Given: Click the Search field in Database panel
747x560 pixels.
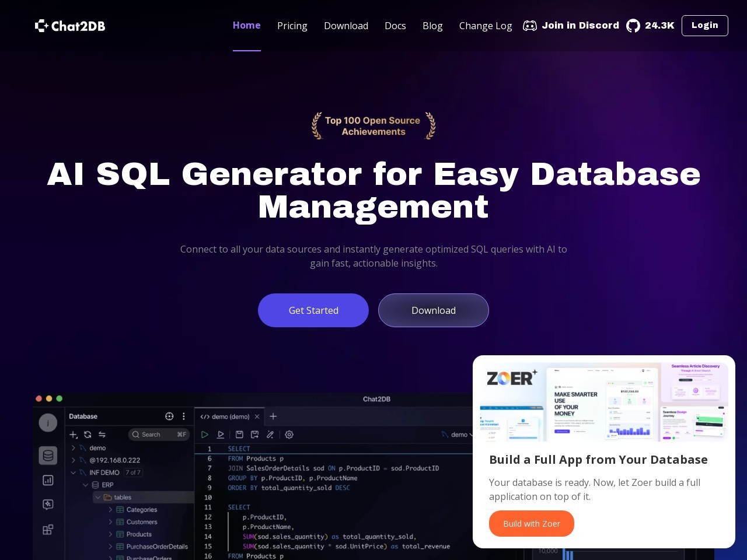Looking at the screenshot, I should (158, 435).
